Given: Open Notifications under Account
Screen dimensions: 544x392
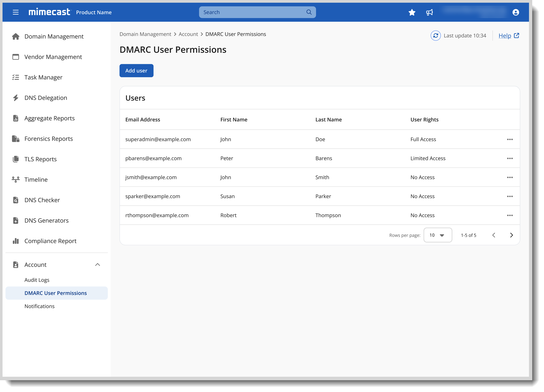Looking at the screenshot, I should (x=40, y=306).
